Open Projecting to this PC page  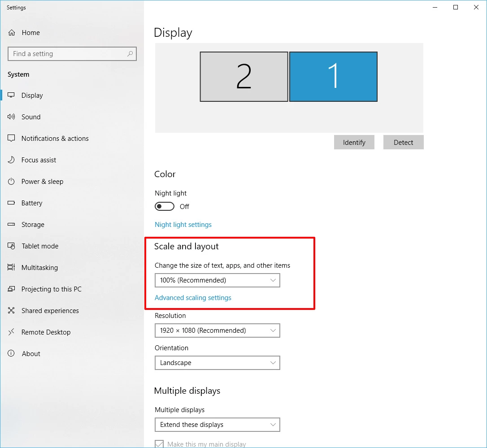51,289
